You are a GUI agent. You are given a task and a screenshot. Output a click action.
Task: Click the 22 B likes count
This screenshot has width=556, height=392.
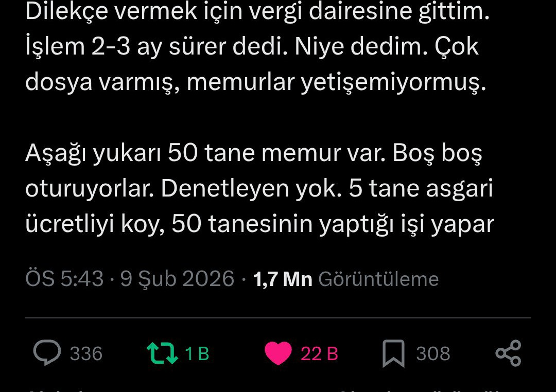(319, 353)
